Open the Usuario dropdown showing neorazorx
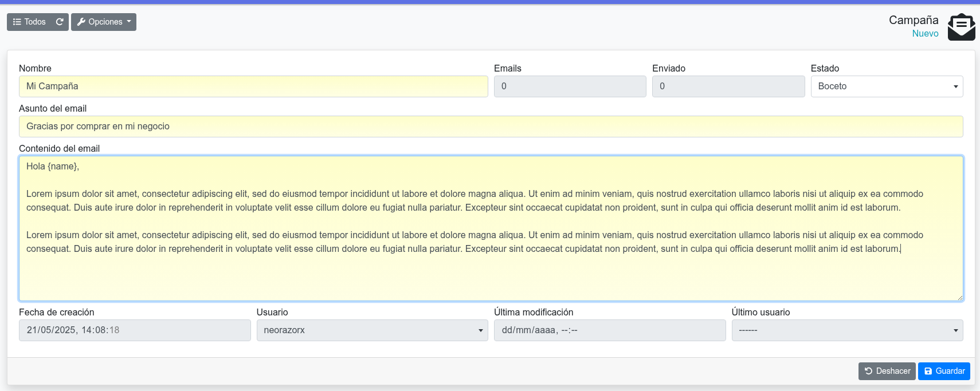Screen dimensions: 980x391 [x=371, y=330]
